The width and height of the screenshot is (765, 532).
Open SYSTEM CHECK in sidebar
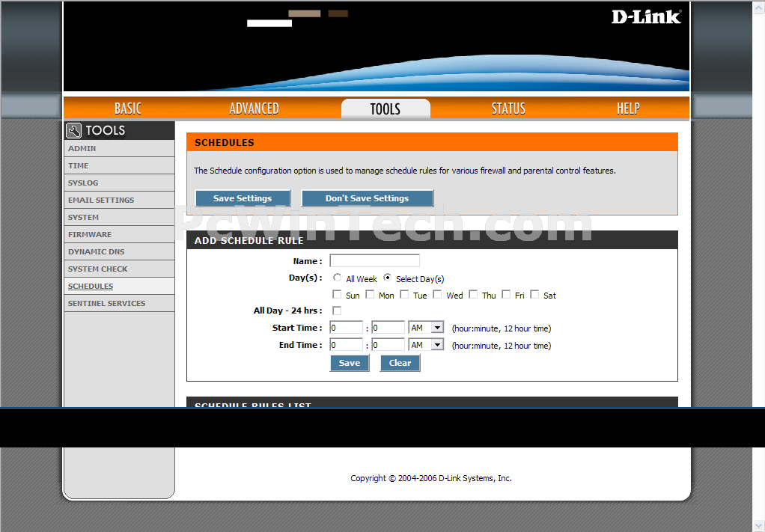click(119, 269)
